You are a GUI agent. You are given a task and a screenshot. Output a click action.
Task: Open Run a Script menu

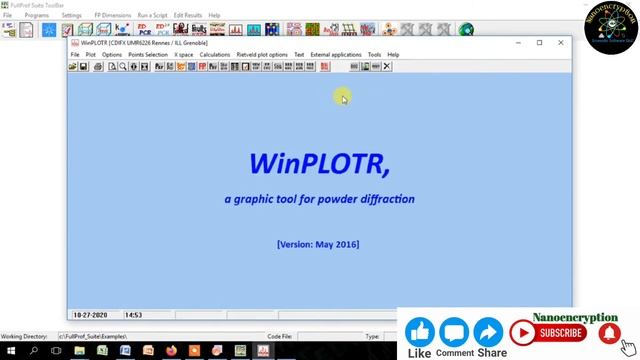point(152,15)
